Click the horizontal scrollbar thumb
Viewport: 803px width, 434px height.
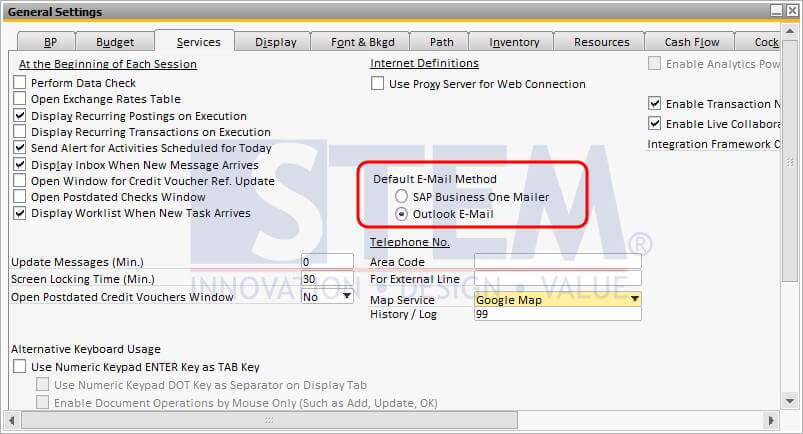click(x=269, y=420)
